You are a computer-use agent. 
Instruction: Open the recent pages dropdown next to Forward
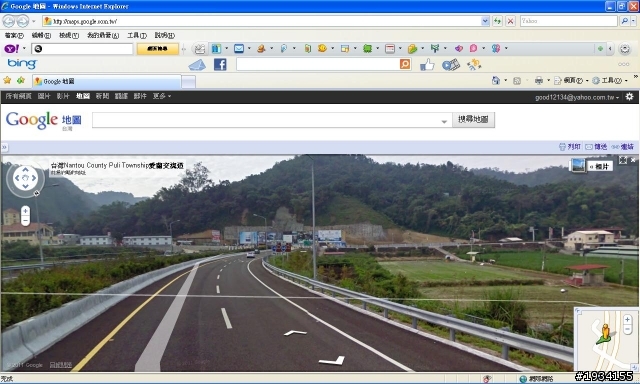coord(34,21)
